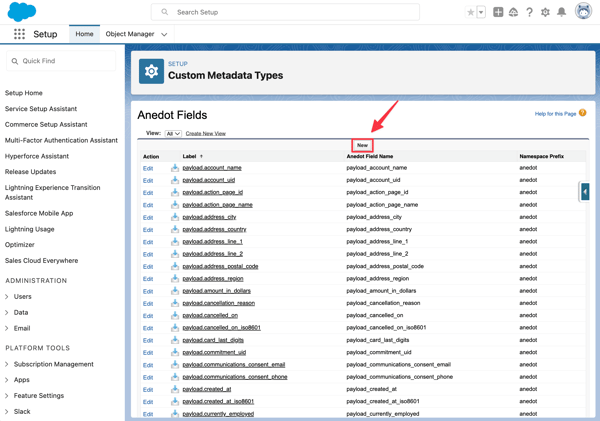The width and height of the screenshot is (600, 421).
Task: Click the download icon for payload.cancelled_on
Action: pyautogui.click(x=174, y=315)
